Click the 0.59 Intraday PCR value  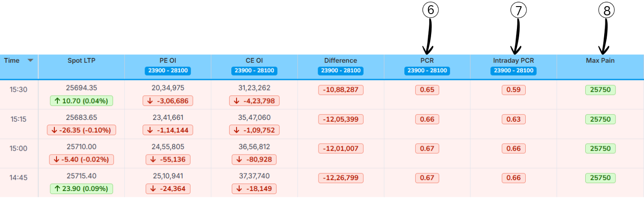pyautogui.click(x=513, y=90)
